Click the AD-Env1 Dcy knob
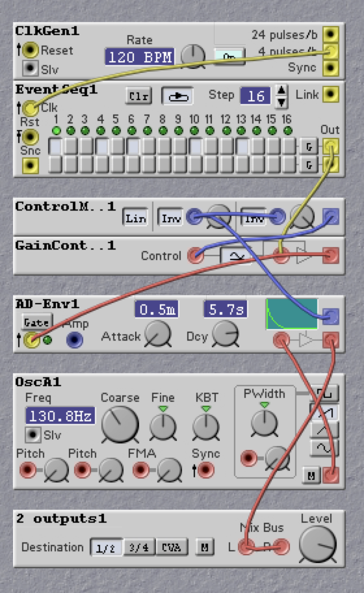Viewport: 364px width, 593px height. 226,334
